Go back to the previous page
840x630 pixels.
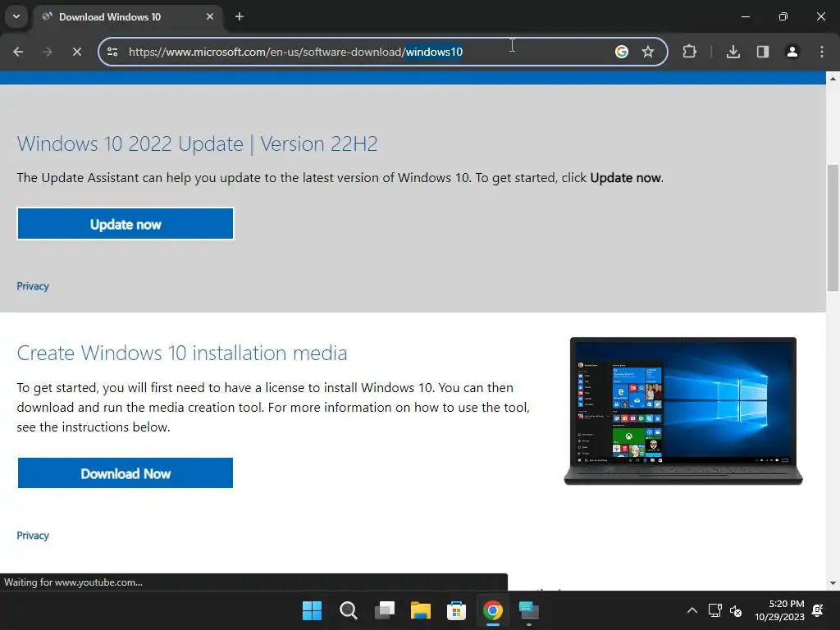click(18, 52)
